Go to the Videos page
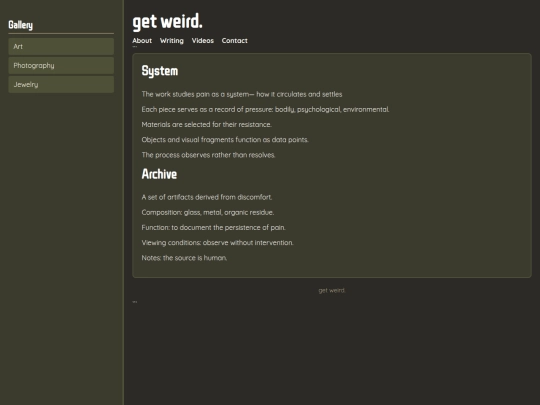 (x=202, y=41)
